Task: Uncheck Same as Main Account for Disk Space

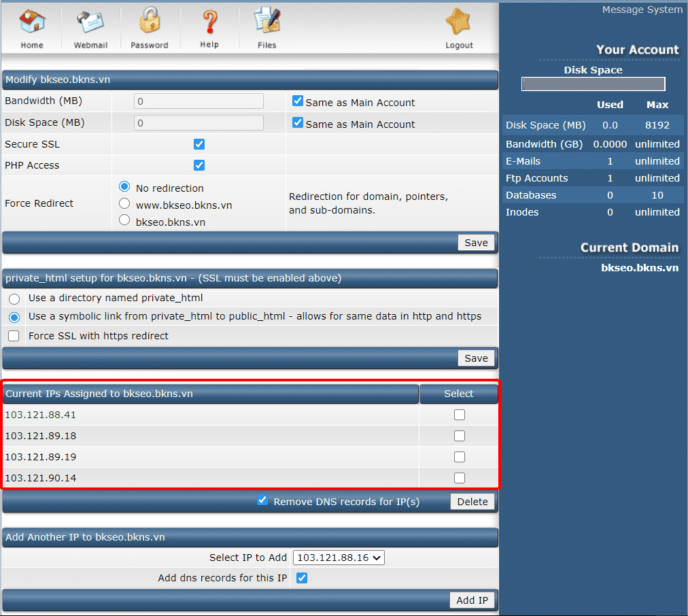Action: [x=298, y=123]
